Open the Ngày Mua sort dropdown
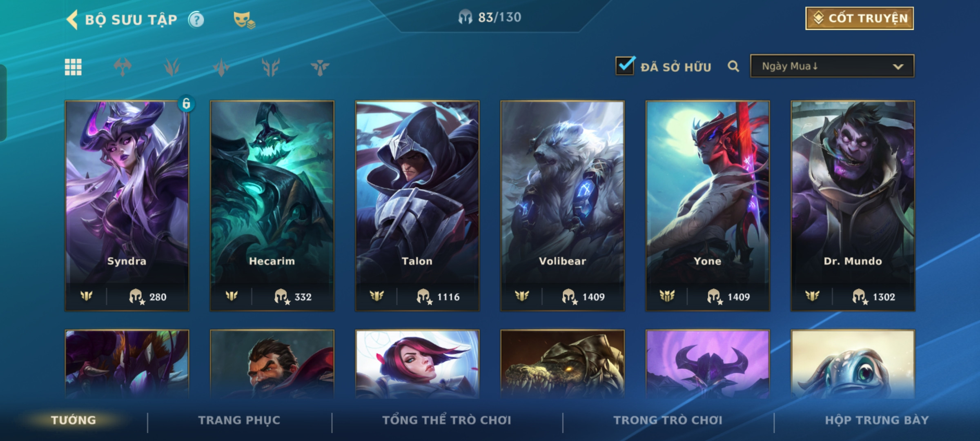 [x=832, y=66]
